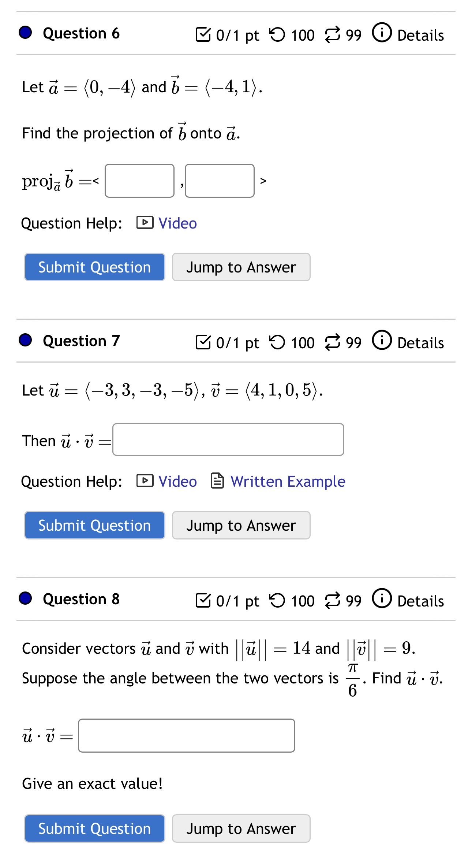
Task: Click the video icon in Question 7 help
Action: pyautogui.click(x=145, y=481)
